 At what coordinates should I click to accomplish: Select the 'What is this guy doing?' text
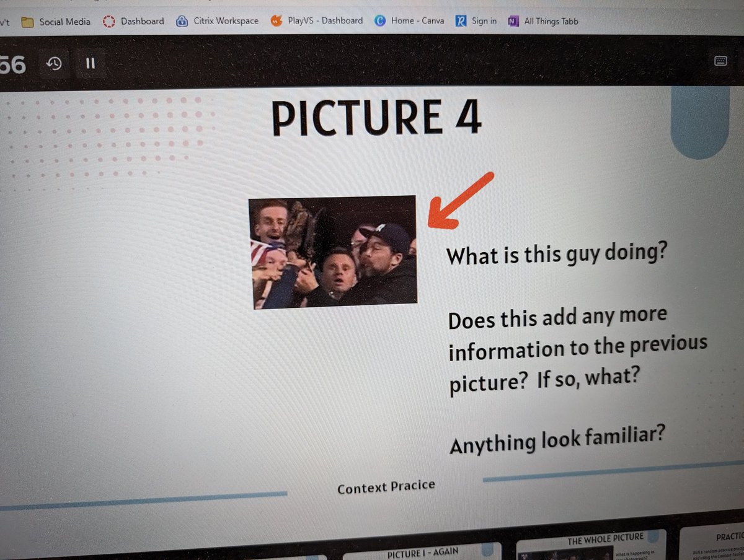[x=556, y=255]
